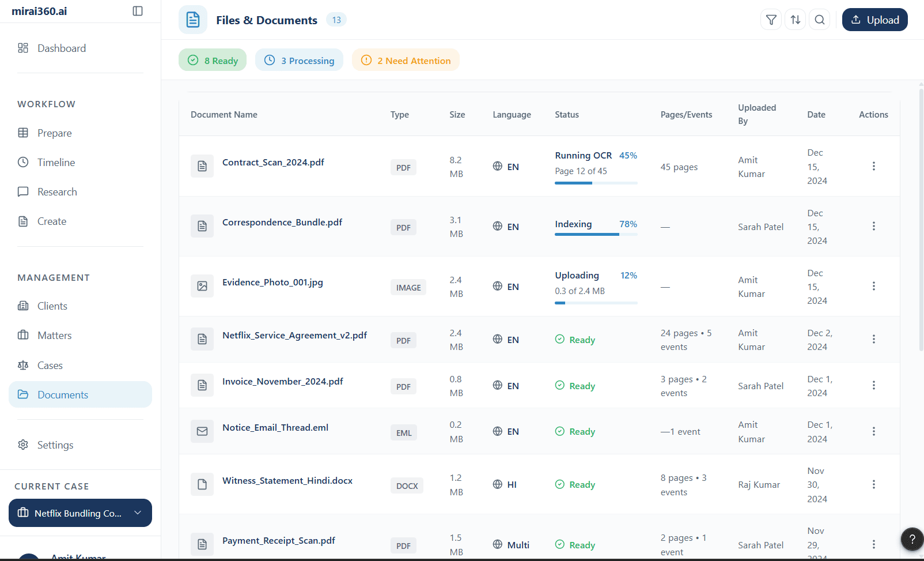Open the search magnifier icon
Screen dimensions: 924x561
819,20
